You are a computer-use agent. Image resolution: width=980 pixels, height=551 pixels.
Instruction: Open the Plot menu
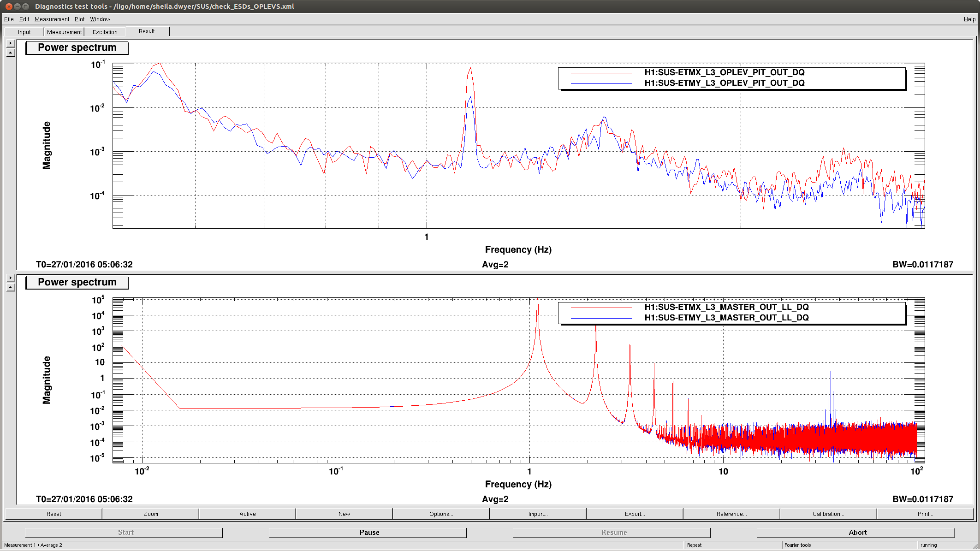click(x=79, y=19)
